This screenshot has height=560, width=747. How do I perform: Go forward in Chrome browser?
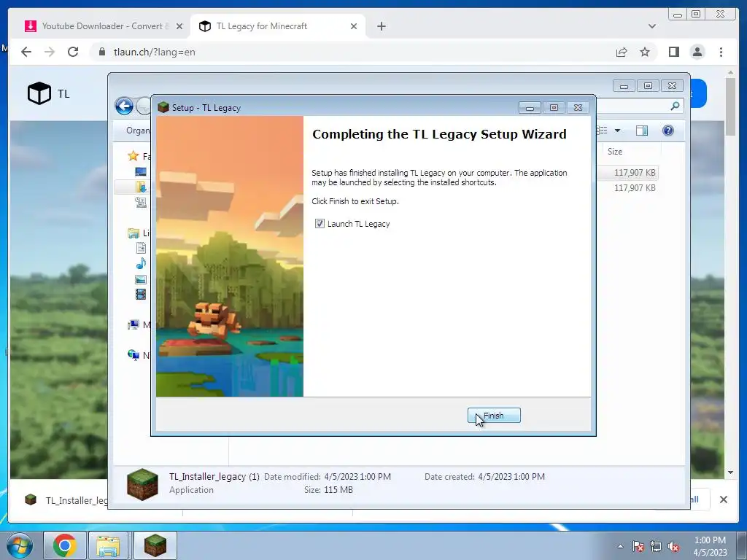(50, 52)
